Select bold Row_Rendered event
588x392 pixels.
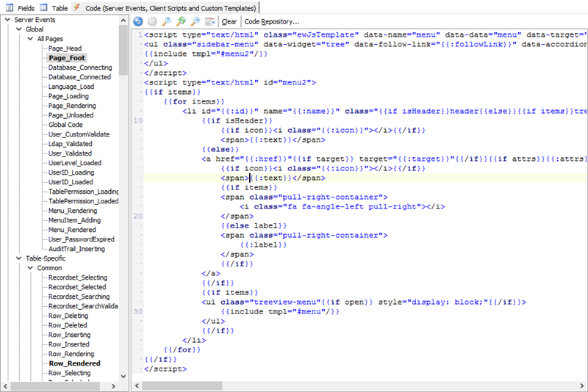tap(74, 363)
